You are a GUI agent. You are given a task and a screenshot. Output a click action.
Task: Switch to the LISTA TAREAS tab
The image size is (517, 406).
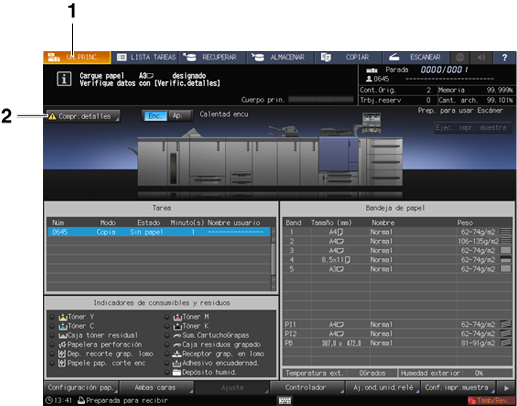coord(145,57)
